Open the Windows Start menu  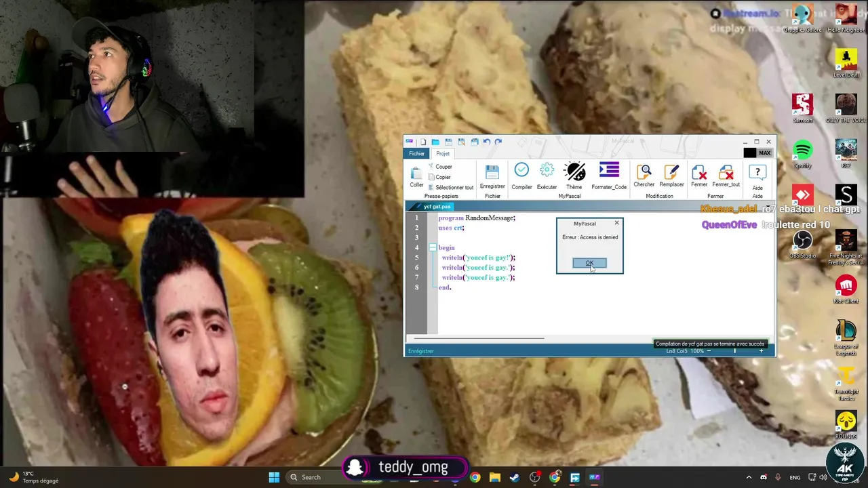274,477
